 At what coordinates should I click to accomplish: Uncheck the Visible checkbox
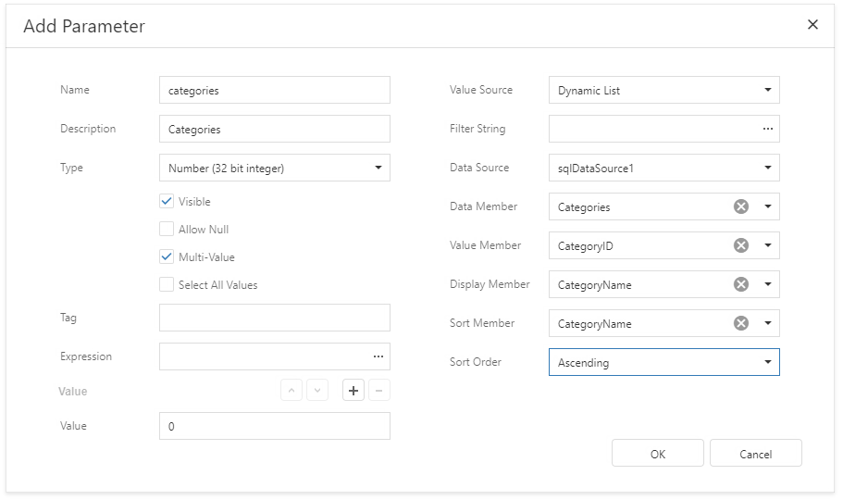166,201
